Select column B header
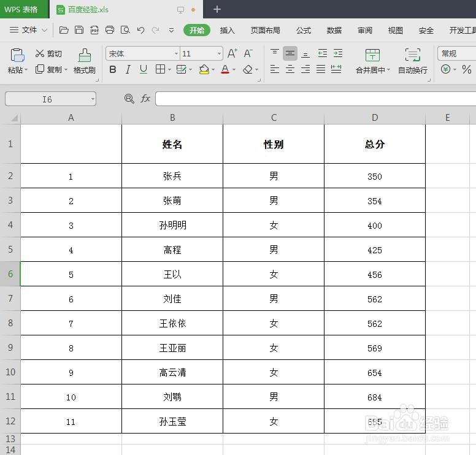The image size is (476, 455). click(x=172, y=118)
